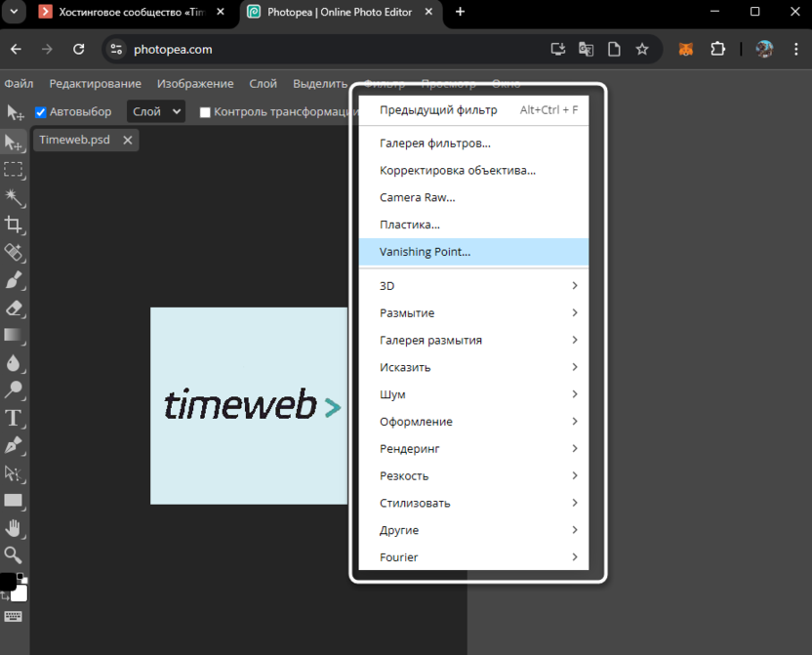812x655 pixels.
Task: Open the browser profile avatar
Action: pos(764,49)
